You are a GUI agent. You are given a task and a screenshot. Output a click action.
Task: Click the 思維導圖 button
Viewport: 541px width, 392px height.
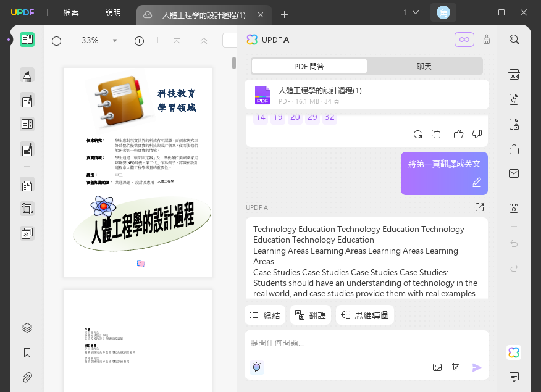point(365,315)
